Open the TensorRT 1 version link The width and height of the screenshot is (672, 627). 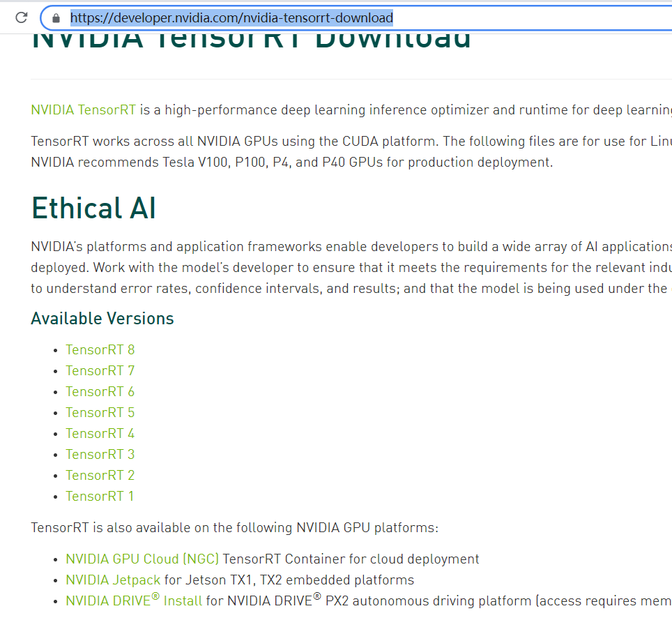(x=100, y=496)
